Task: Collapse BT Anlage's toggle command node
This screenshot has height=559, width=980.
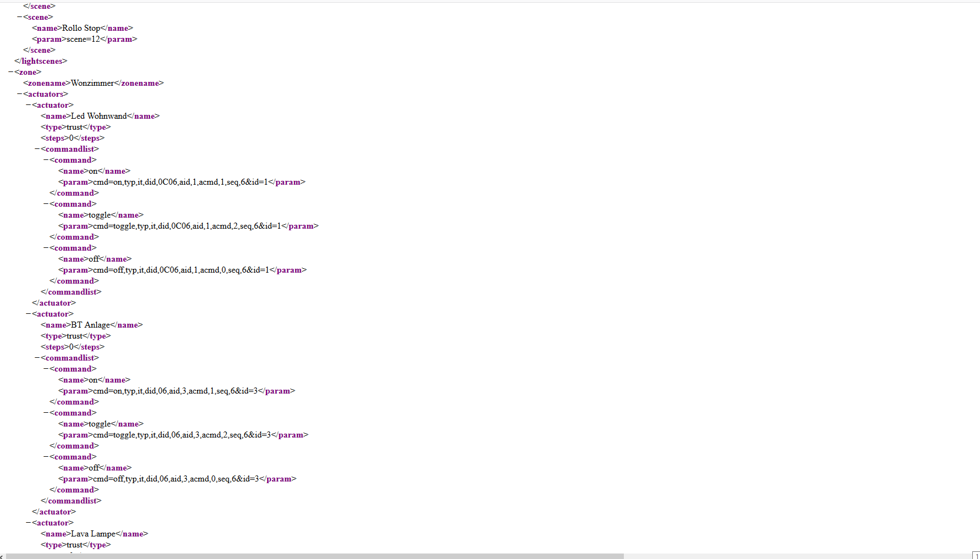Action: click(46, 413)
